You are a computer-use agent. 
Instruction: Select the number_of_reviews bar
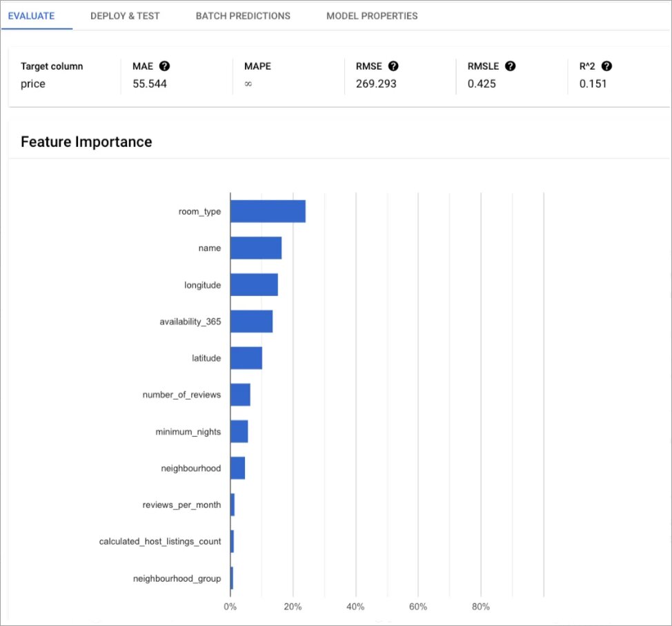click(240, 395)
